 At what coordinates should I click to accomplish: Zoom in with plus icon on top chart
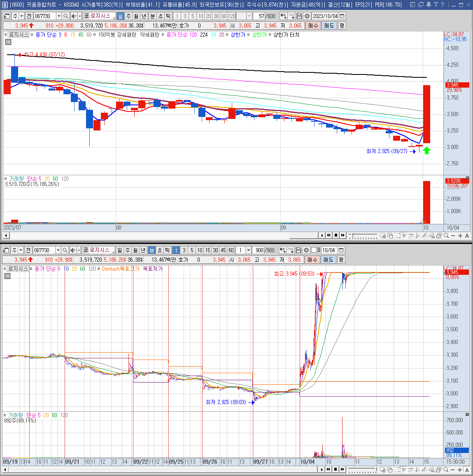point(460,236)
